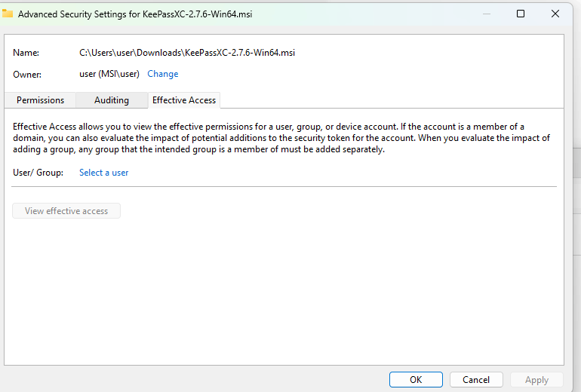Open the Auditing tab
This screenshot has width=581, height=392.
112,100
